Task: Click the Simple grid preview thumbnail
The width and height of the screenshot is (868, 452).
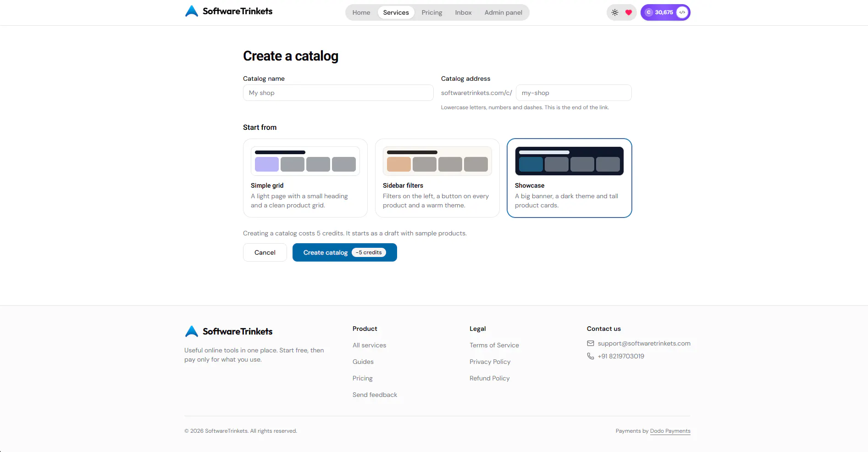Action: click(305, 161)
